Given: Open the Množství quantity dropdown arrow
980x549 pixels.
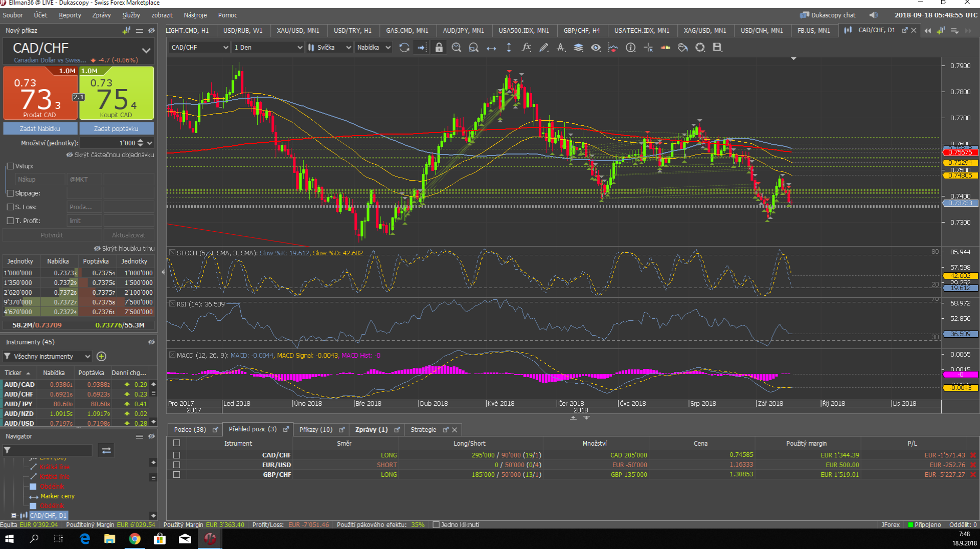Looking at the screenshot, I should click(x=150, y=143).
